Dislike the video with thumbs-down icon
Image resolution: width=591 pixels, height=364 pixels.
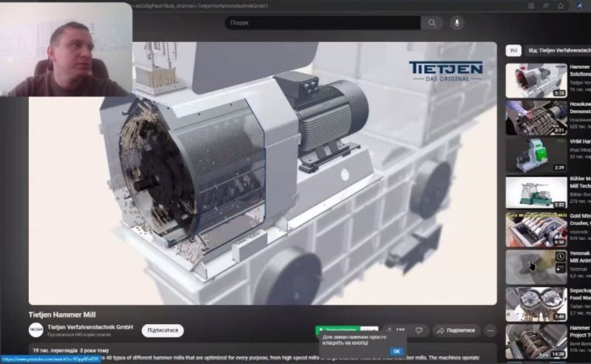(419, 331)
